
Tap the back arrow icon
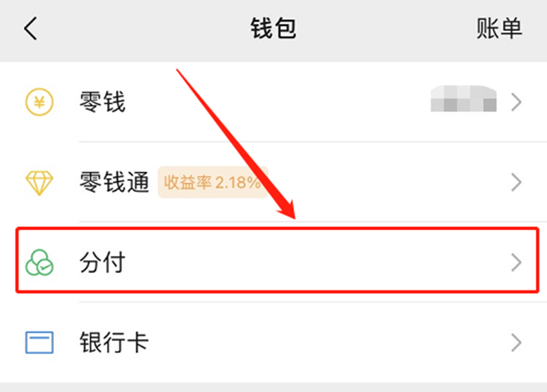click(x=30, y=28)
